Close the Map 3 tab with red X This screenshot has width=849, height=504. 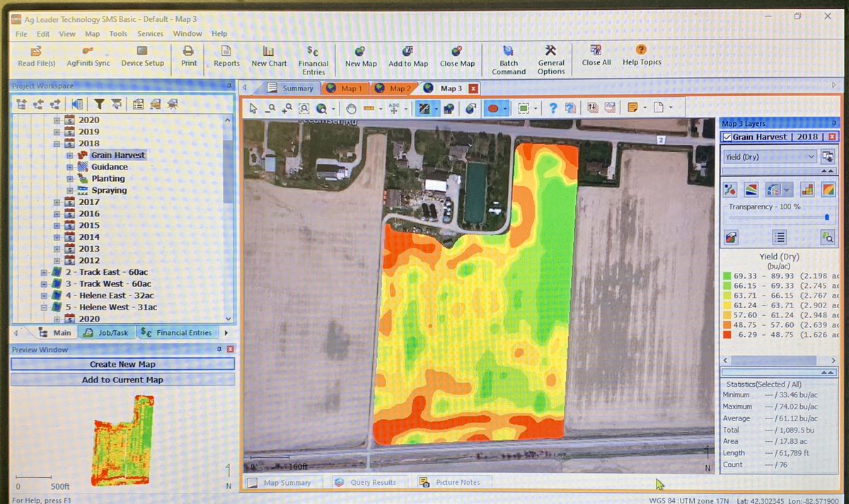click(x=473, y=88)
